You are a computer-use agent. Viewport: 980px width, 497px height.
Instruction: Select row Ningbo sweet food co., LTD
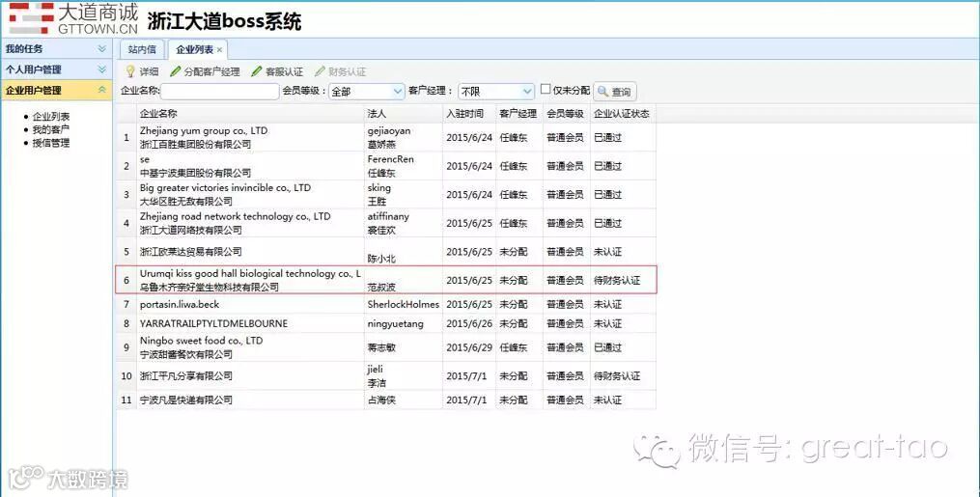(x=386, y=347)
